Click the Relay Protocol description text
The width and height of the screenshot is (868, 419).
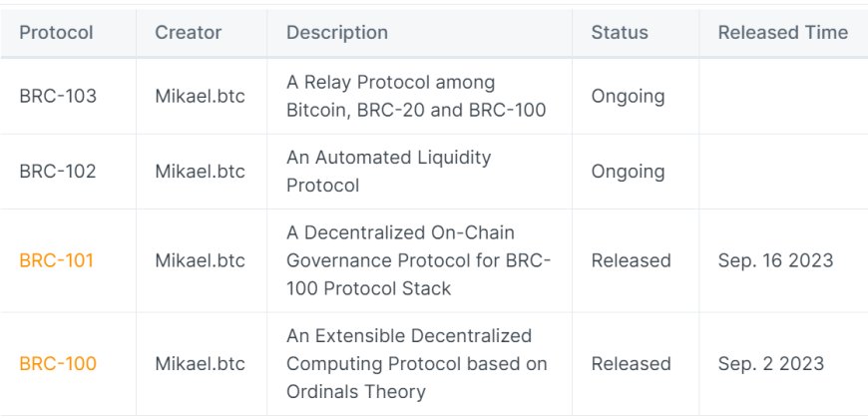(x=416, y=97)
